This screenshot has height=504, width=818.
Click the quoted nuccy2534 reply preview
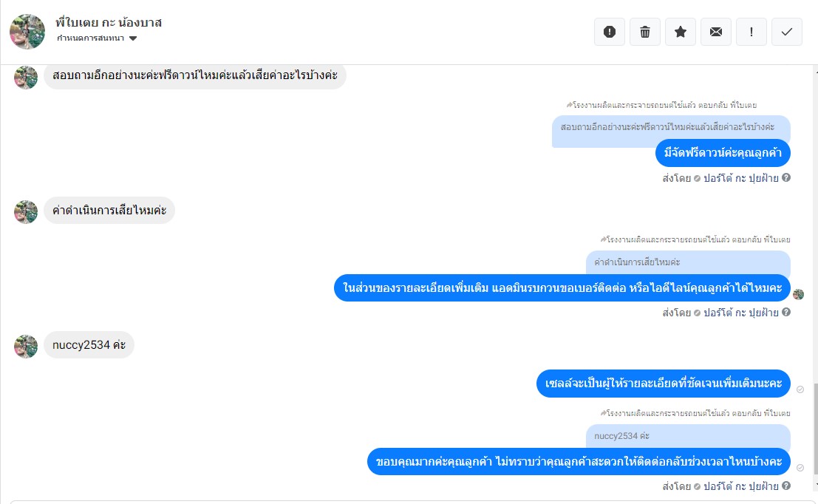coord(688,436)
